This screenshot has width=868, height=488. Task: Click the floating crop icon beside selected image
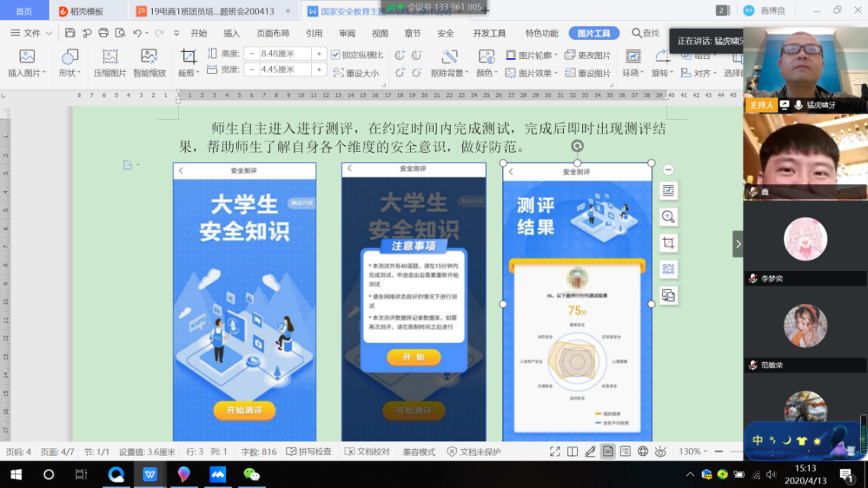(x=669, y=243)
